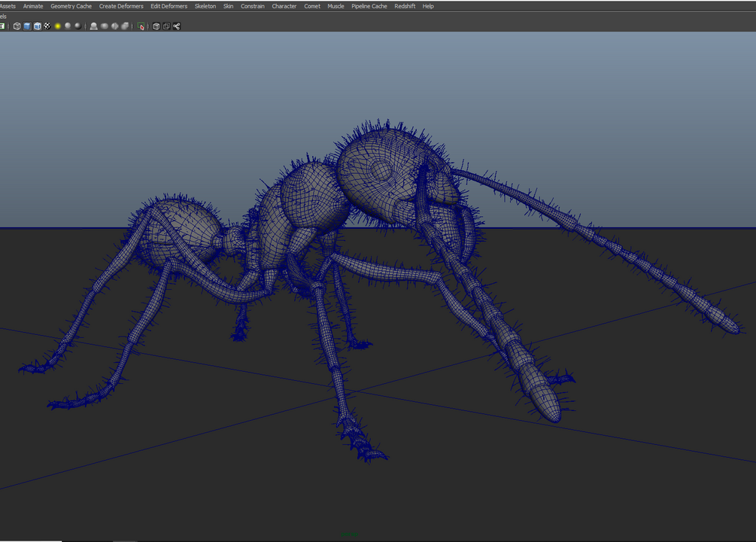Open the Comet menu
This screenshot has height=542, width=756.
point(312,6)
